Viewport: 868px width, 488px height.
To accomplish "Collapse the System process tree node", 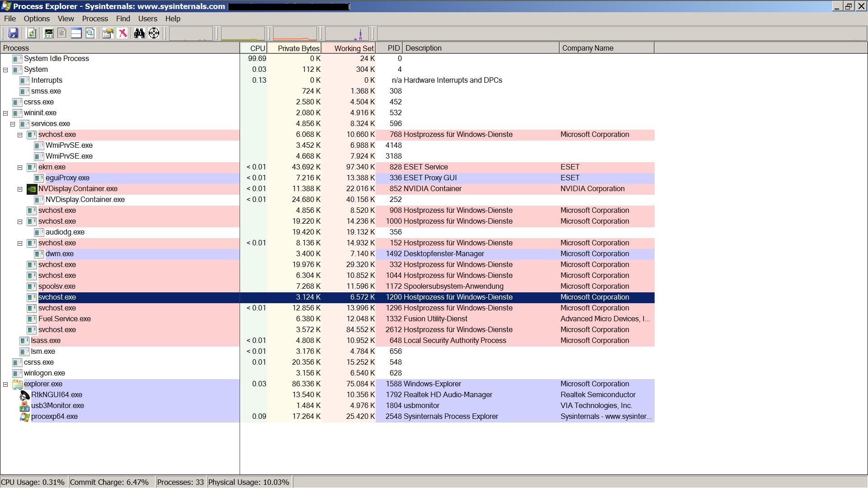I will coord(5,70).
